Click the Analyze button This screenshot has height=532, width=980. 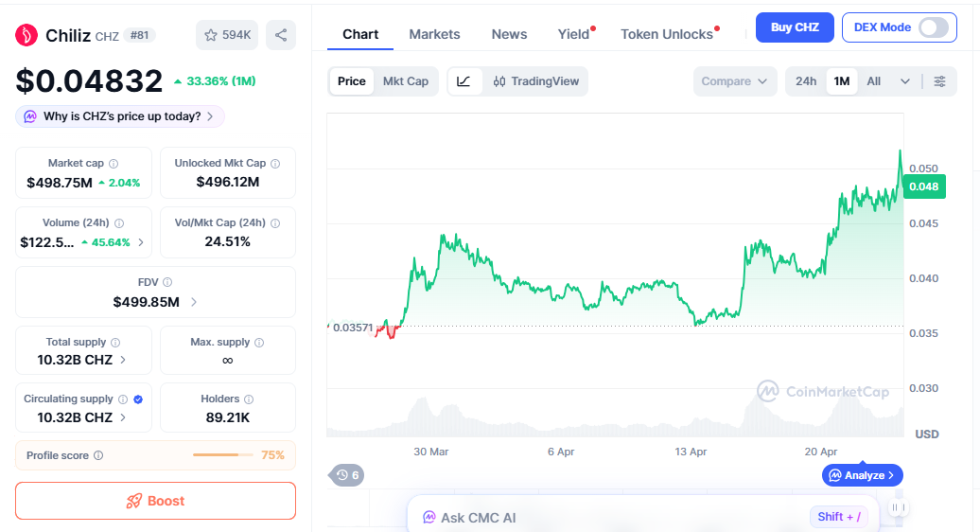pos(863,475)
